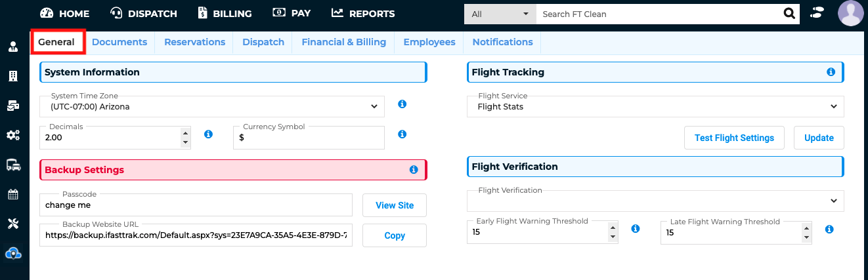Open the customers person icon in sidebar
The height and width of the screenshot is (280, 868).
point(13,47)
